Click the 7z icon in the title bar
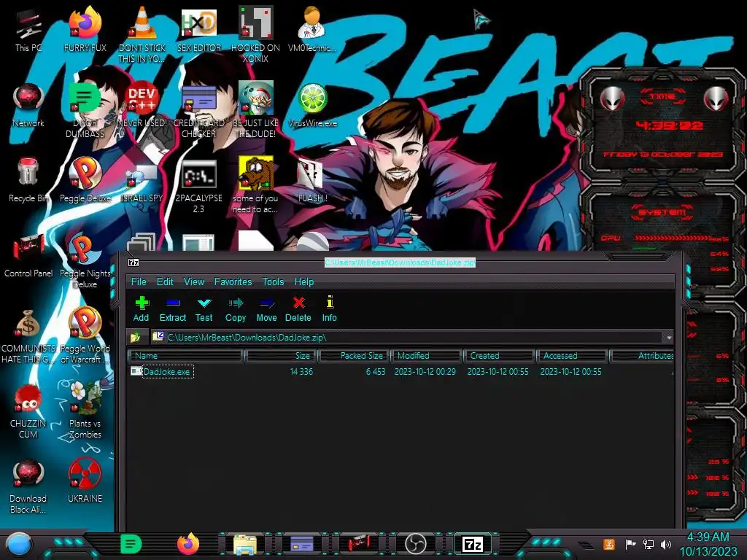 coord(134,262)
